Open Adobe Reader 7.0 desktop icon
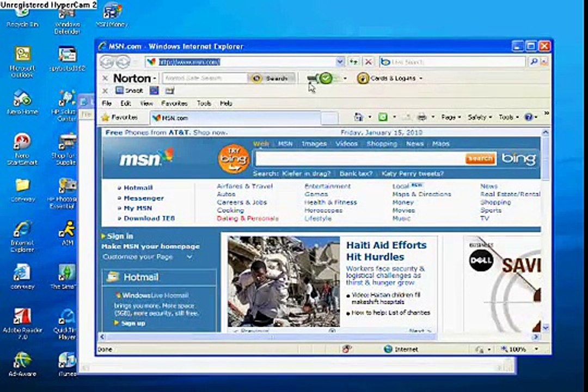 tap(22, 324)
